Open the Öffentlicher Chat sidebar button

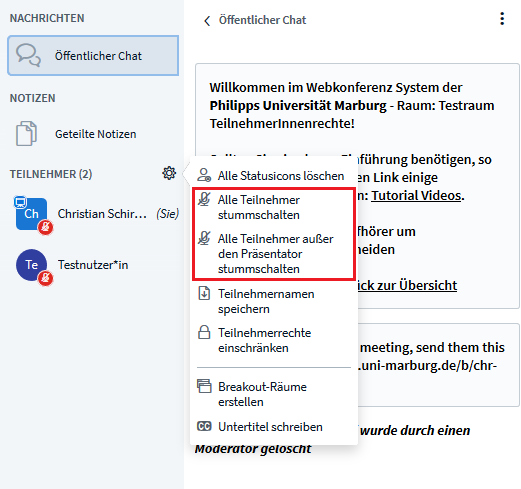click(x=93, y=56)
